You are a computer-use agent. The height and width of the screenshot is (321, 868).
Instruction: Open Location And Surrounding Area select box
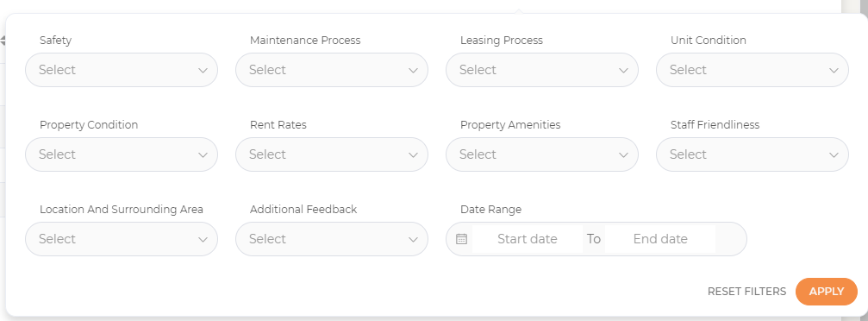(x=122, y=239)
